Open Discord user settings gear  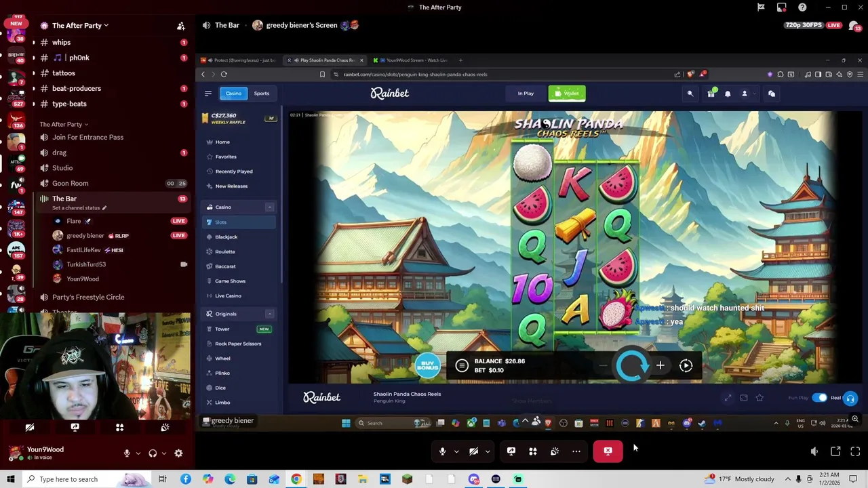tap(178, 453)
